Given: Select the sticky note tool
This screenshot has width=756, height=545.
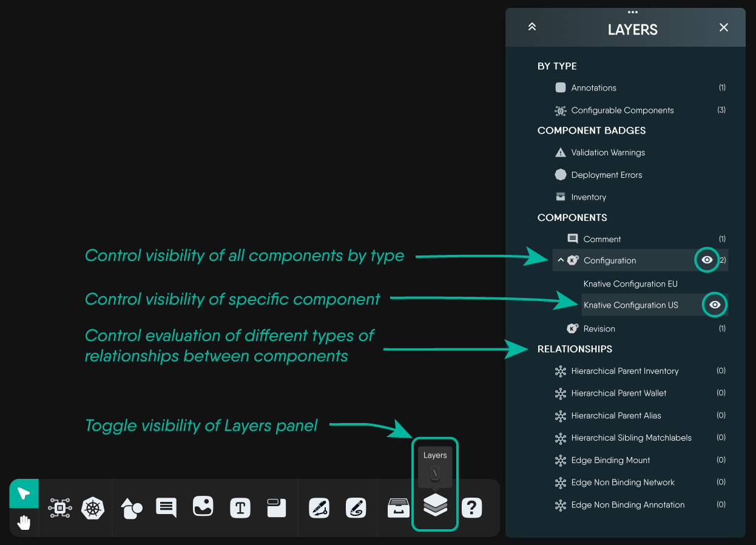Looking at the screenshot, I should (x=277, y=508).
